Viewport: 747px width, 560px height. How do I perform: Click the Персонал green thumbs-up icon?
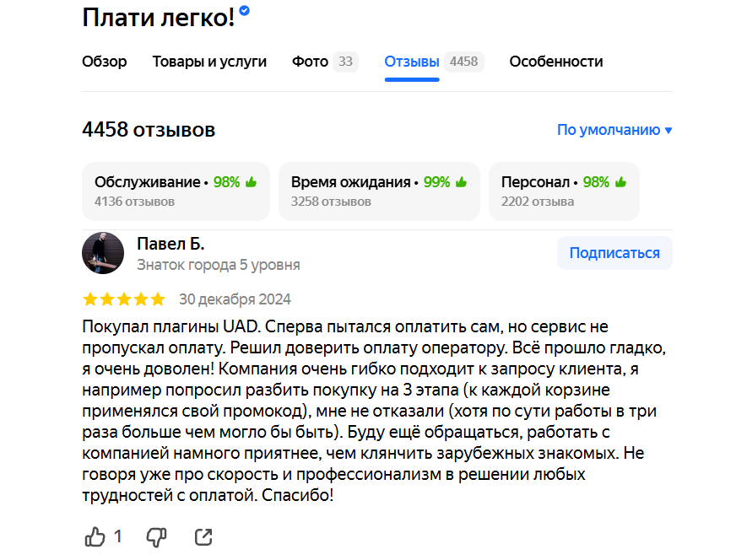[621, 182]
